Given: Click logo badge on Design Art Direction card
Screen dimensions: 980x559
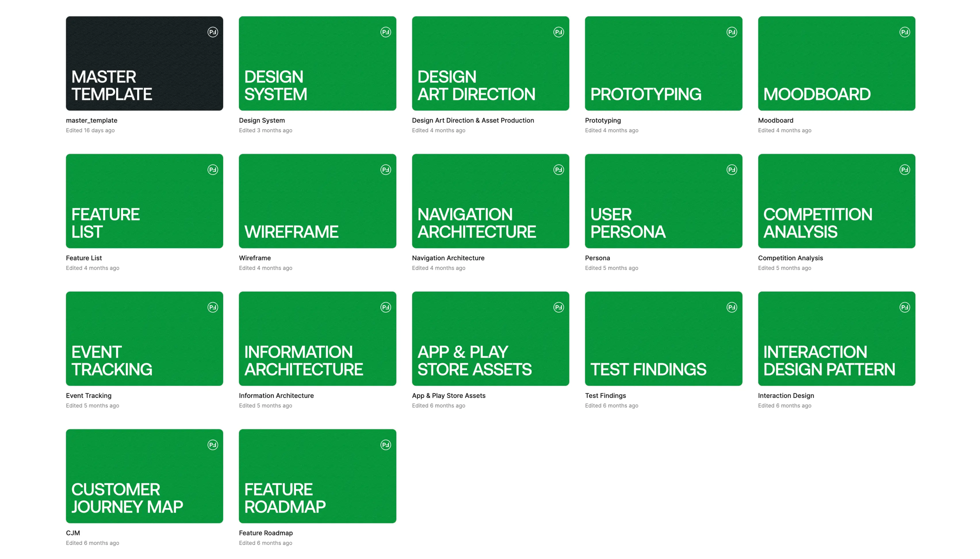Looking at the screenshot, I should point(558,32).
